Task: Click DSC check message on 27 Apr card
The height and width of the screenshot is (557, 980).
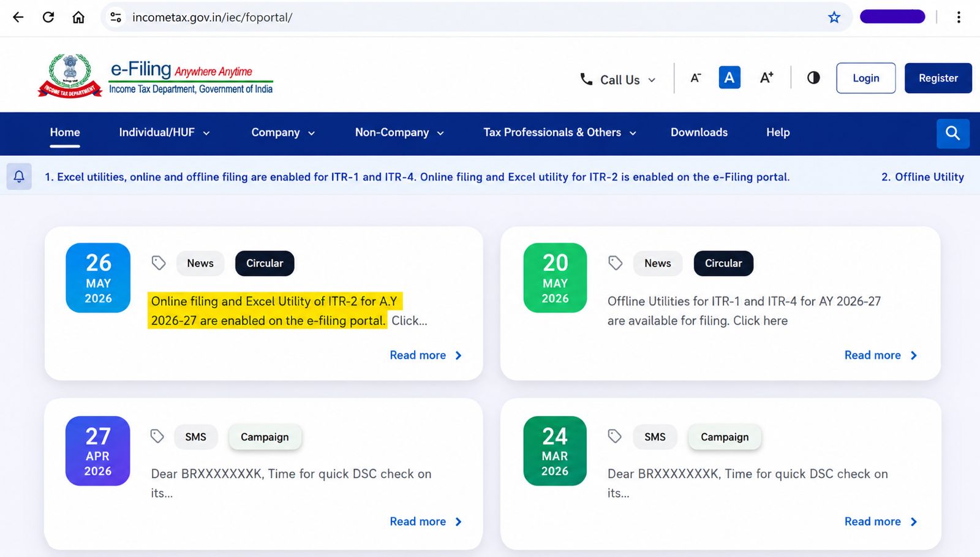Action: [x=291, y=483]
